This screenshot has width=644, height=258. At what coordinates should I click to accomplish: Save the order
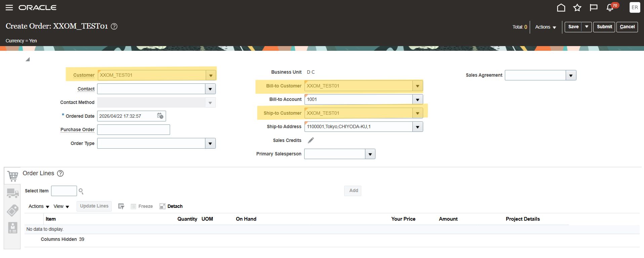pos(573,27)
